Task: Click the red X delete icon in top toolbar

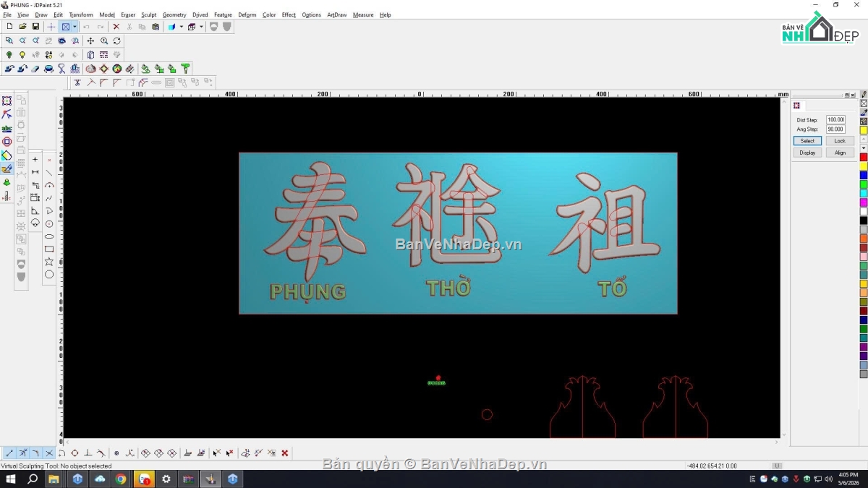Action: click(x=116, y=27)
